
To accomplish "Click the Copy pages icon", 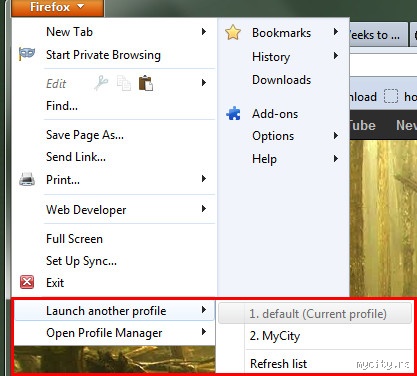I will pyautogui.click(x=124, y=83).
